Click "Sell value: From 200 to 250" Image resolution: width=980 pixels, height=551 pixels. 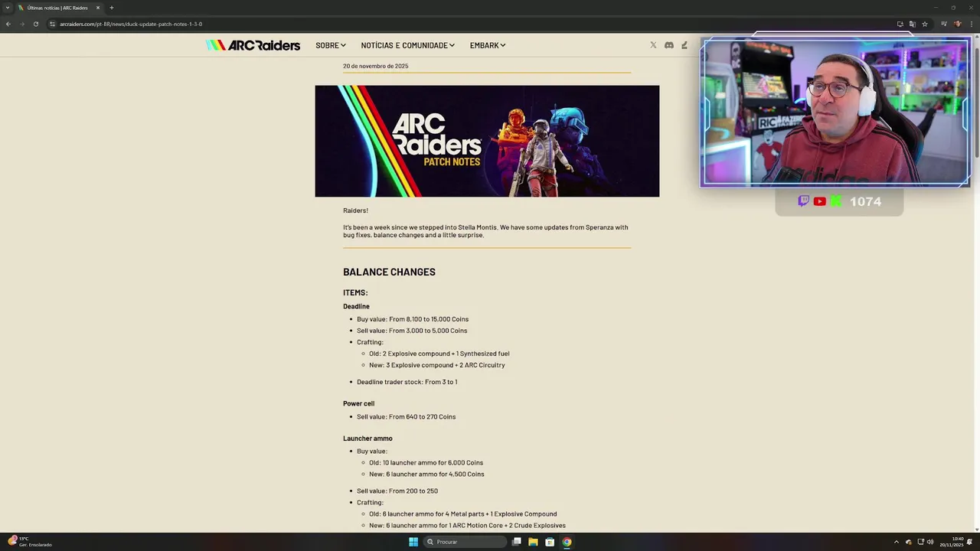click(397, 491)
